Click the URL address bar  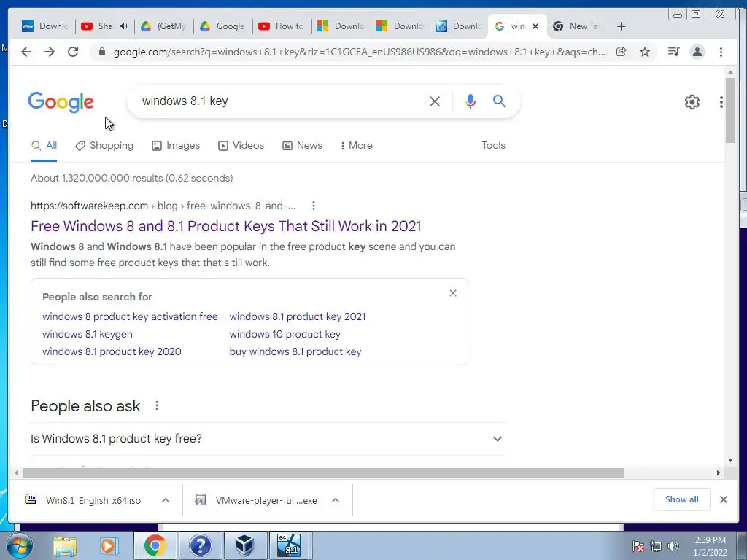click(x=360, y=52)
